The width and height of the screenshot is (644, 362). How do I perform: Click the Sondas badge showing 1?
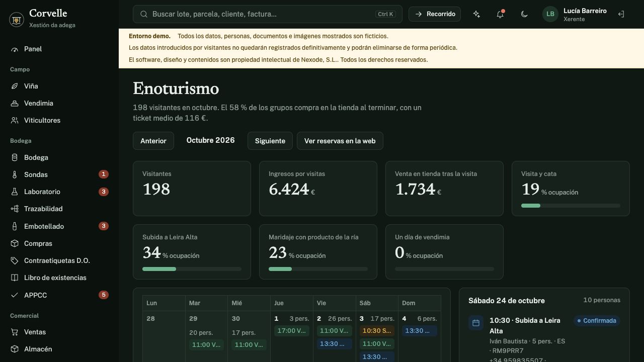point(104,174)
